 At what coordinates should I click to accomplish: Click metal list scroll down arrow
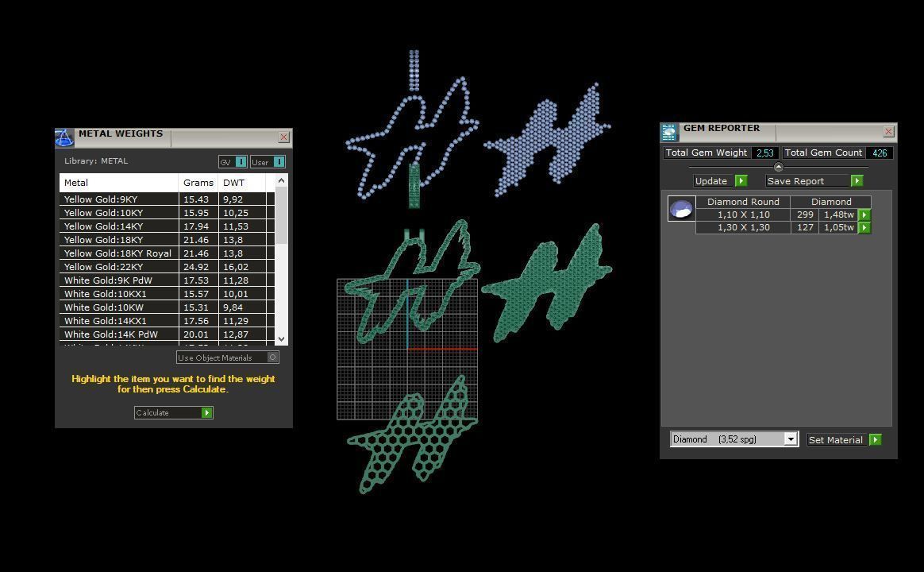point(281,339)
